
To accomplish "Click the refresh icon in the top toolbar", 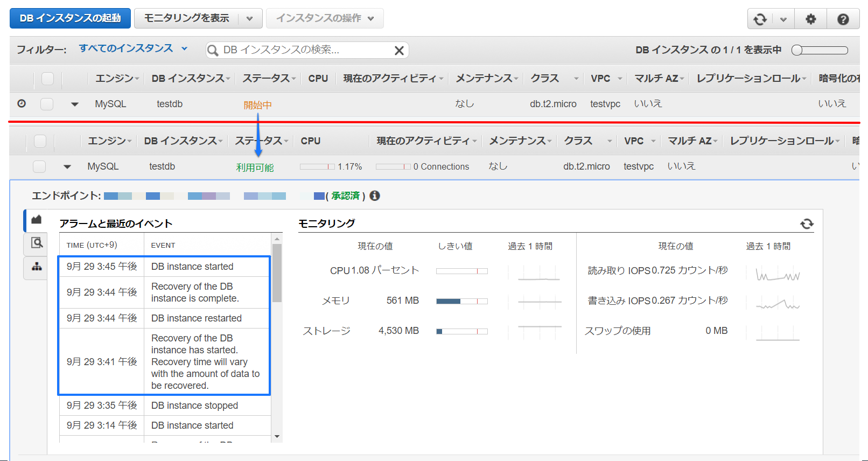I will tap(760, 19).
